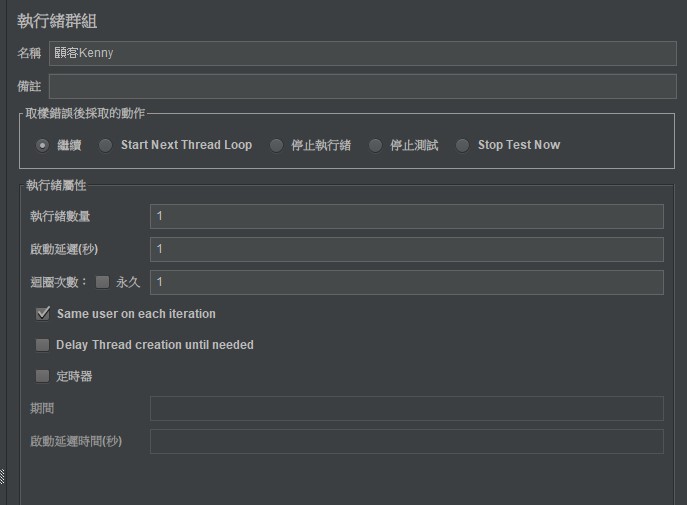Click the 執行緒屬性 section heading
The height and width of the screenshot is (505, 687).
pos(58,186)
